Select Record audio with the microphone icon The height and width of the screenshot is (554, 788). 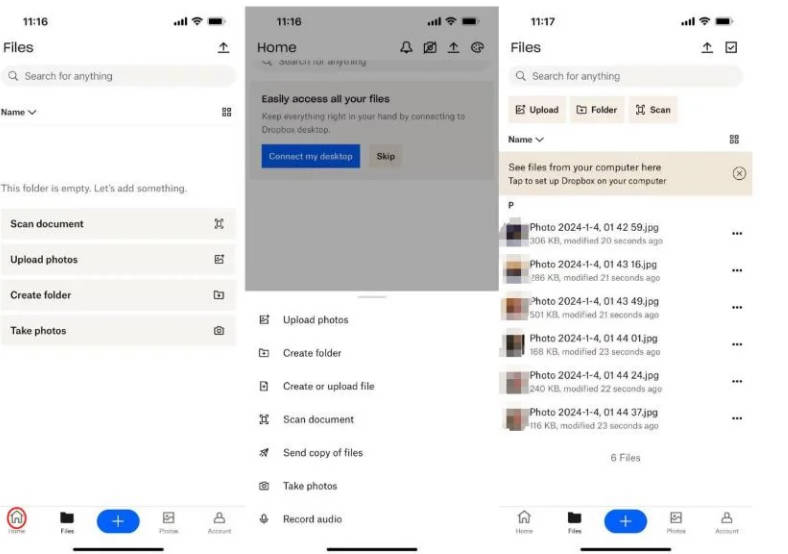[x=312, y=519]
